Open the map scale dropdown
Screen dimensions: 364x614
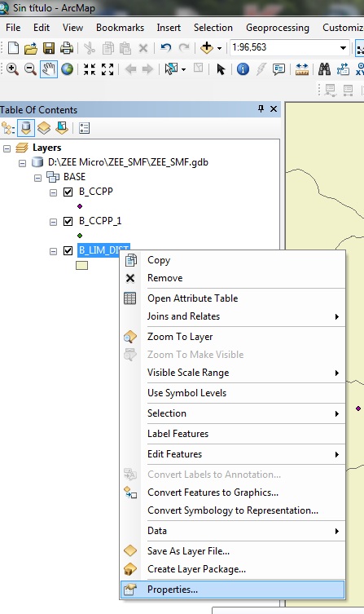[343, 48]
